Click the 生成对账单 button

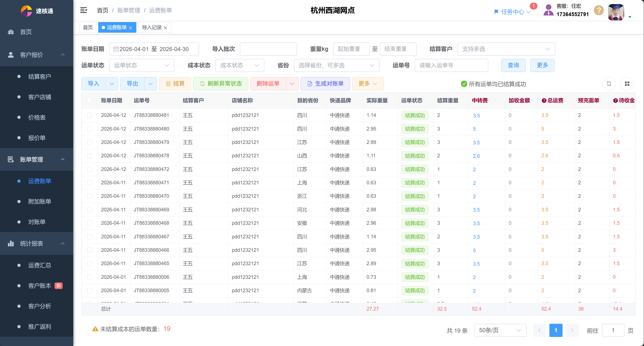pyautogui.click(x=325, y=84)
